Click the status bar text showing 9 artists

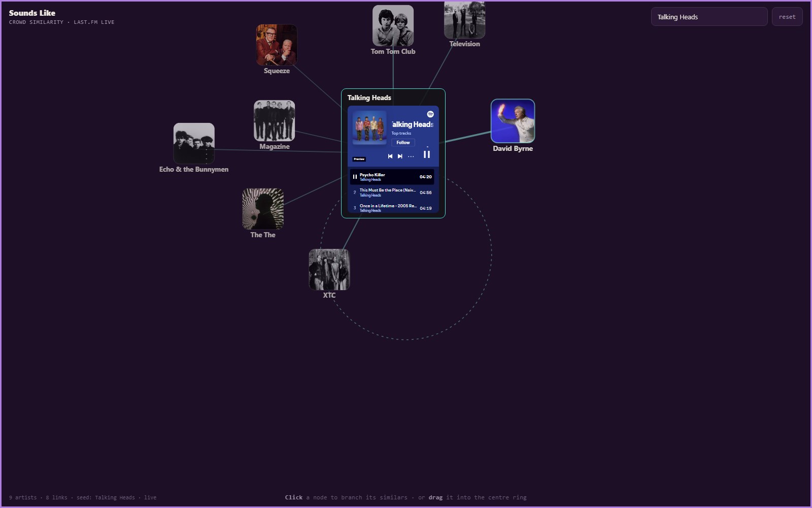click(x=82, y=498)
